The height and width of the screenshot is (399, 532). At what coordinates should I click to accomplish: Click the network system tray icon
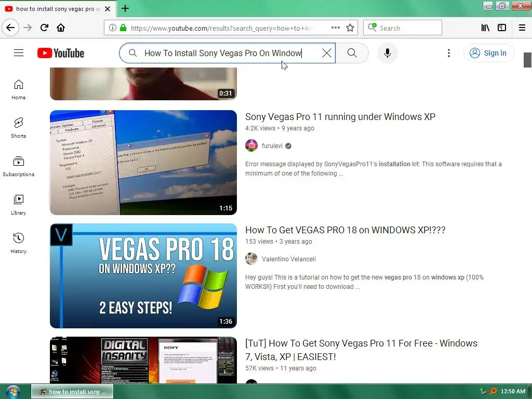pos(483,391)
